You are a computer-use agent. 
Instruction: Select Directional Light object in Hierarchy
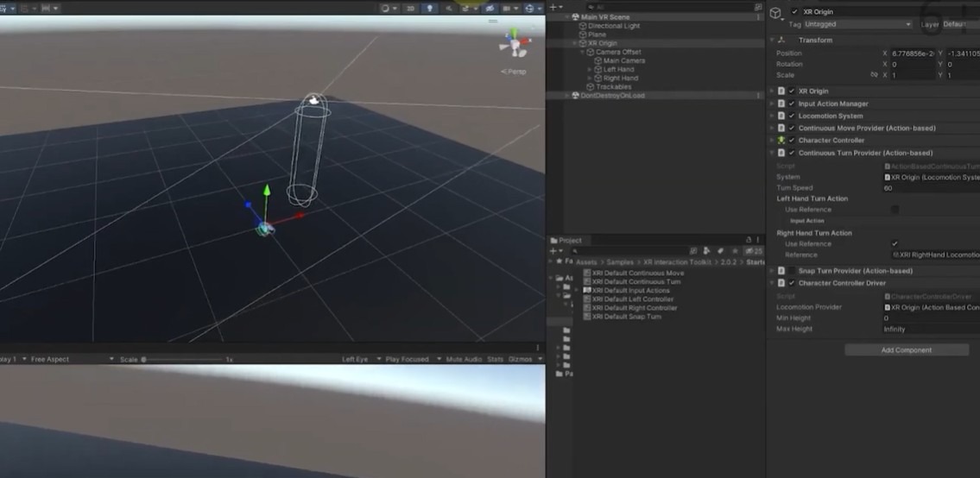614,26
